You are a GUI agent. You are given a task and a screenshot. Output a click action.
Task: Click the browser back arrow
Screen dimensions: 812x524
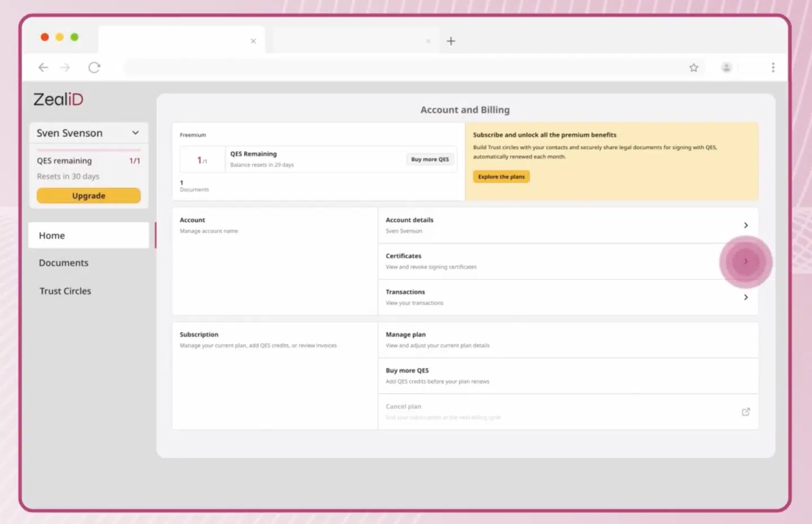pyautogui.click(x=43, y=68)
